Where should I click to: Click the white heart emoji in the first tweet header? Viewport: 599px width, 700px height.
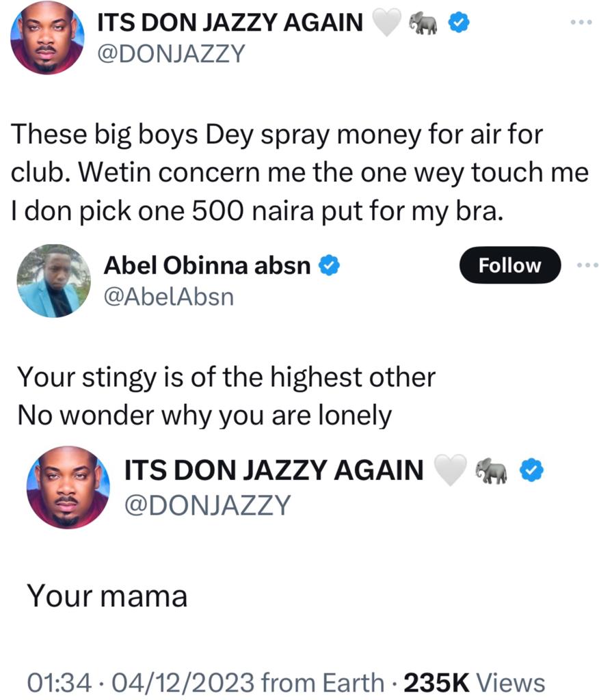pyautogui.click(x=386, y=25)
